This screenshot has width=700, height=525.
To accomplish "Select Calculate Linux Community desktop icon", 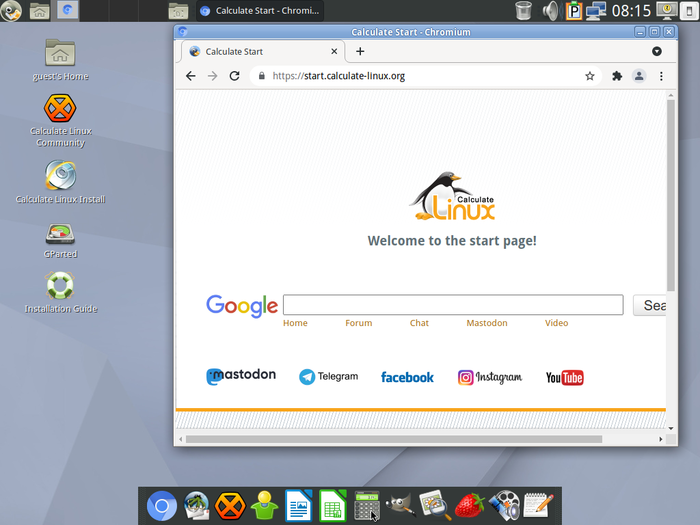I will tap(60, 121).
